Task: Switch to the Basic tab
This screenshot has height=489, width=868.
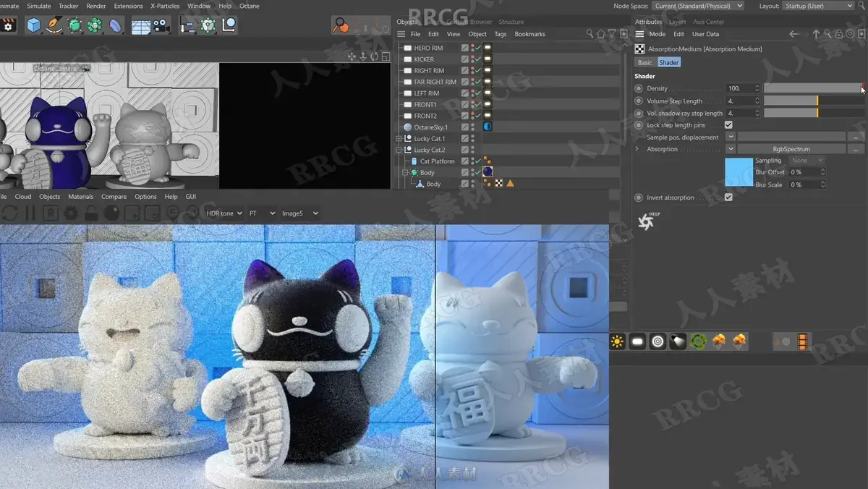Action: point(644,62)
